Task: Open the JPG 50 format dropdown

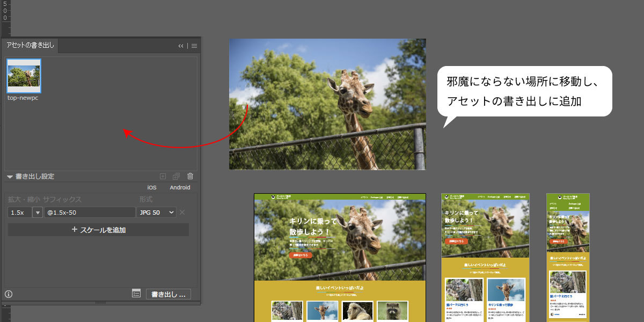Action: pyautogui.click(x=157, y=213)
